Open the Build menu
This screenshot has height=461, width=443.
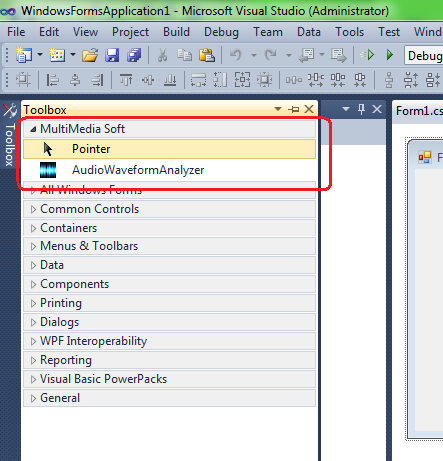pos(176,32)
